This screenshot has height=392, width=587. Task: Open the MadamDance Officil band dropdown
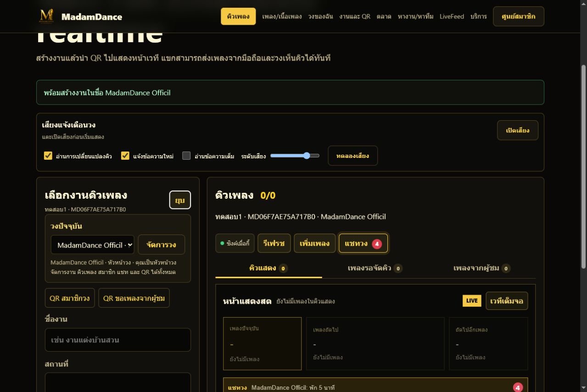pos(92,245)
